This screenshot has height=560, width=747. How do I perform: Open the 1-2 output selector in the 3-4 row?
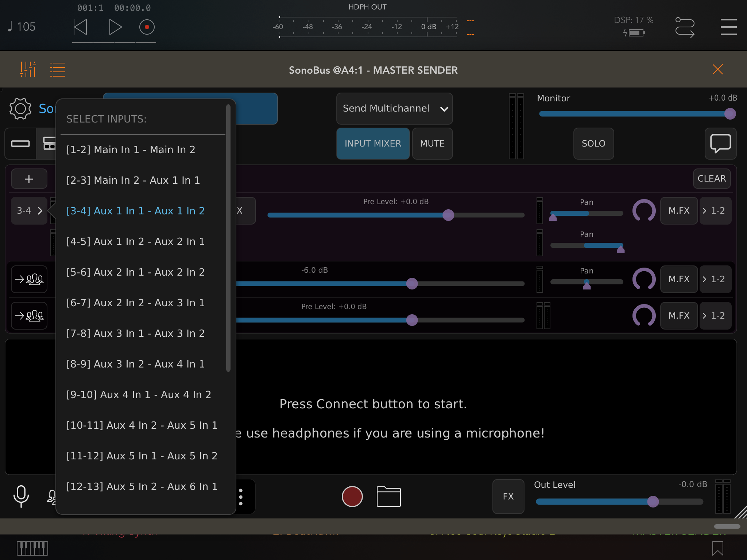click(x=715, y=211)
